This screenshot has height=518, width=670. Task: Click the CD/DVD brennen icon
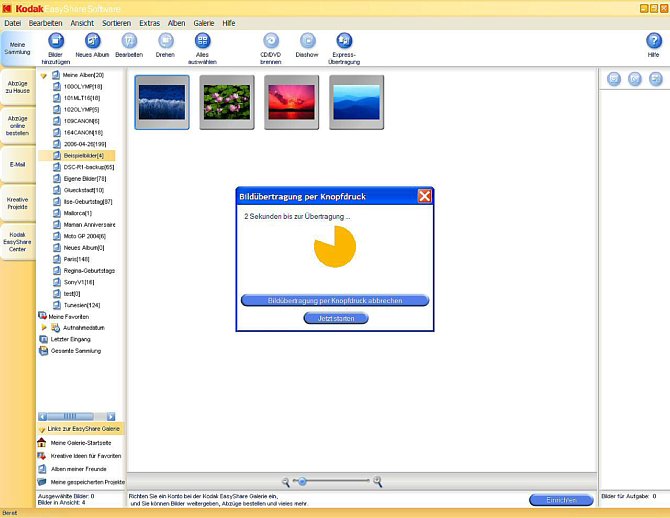click(271, 41)
